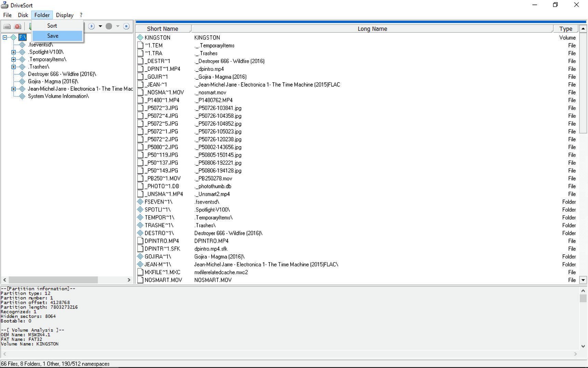
Task: Select the _P50726-103841.jpg entry
Action: click(x=218, y=108)
